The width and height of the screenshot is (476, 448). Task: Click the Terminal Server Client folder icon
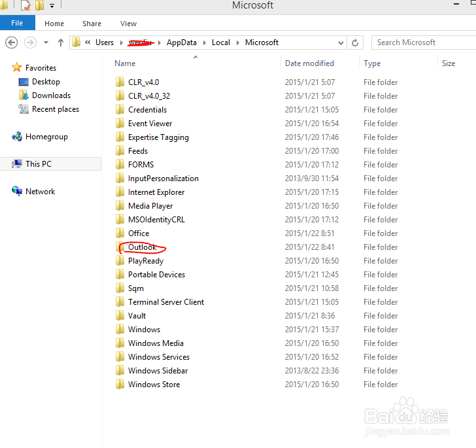120,302
